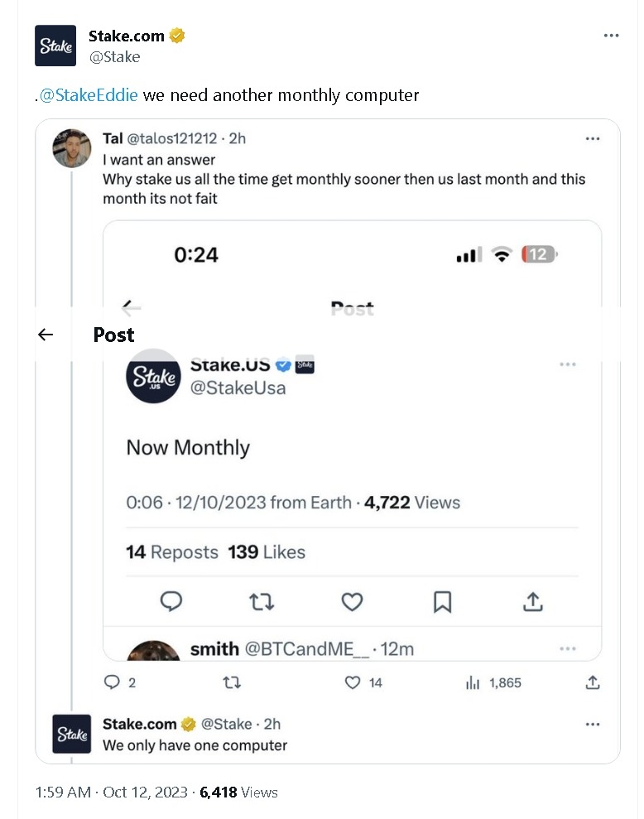The width and height of the screenshot is (644, 819).
Task: Bookmark the Stake.US Now Monthly post
Action: pyautogui.click(x=442, y=602)
